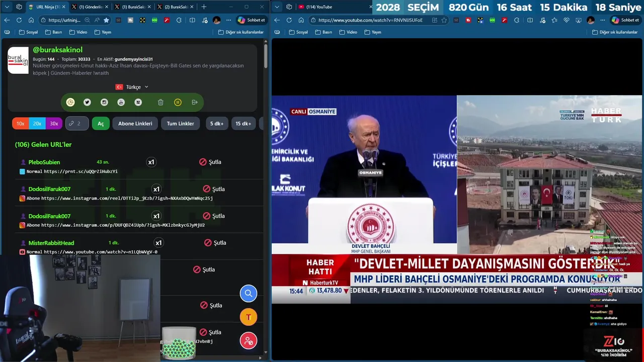Expand tab search chevron in left browser
This screenshot has height=362, width=644.
pyautogui.click(x=7, y=7)
